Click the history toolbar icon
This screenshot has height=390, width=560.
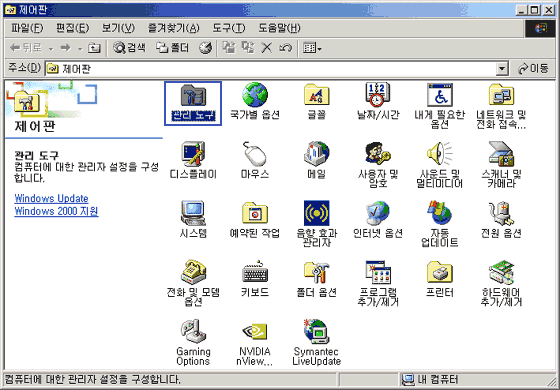tap(205, 48)
